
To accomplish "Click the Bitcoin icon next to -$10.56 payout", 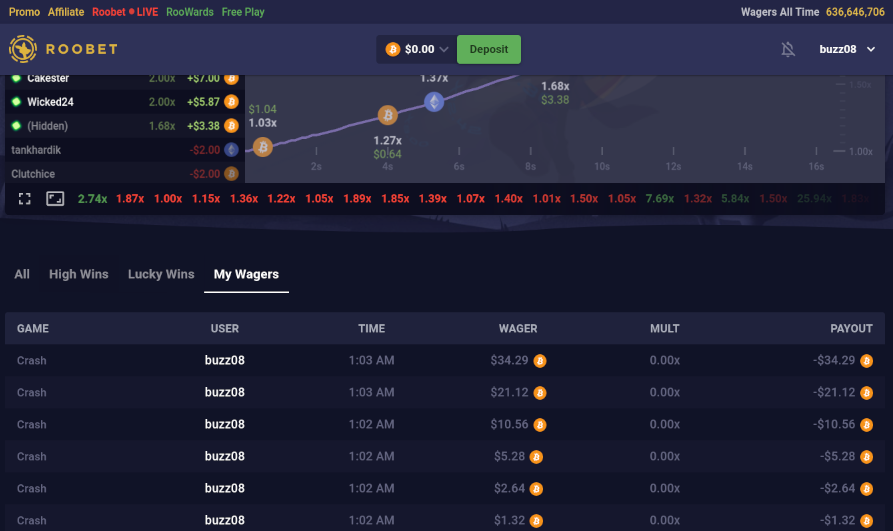I will (x=866, y=425).
